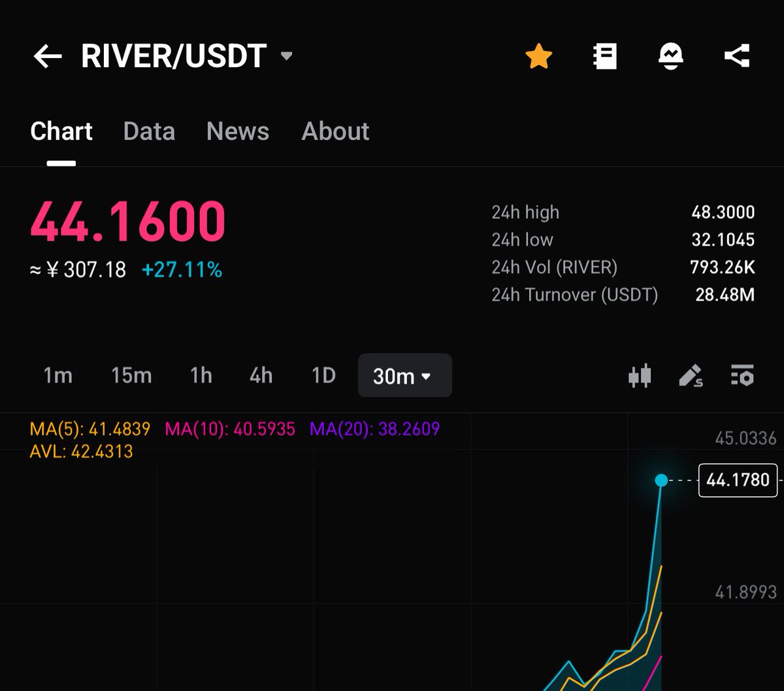Click the MA(5): 41.4839 indicator label

pyautogui.click(x=90, y=429)
